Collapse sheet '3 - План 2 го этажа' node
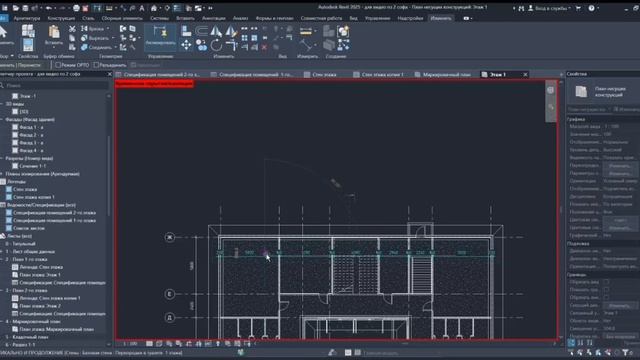Screen dimensions: 640x360 coord(2,290)
